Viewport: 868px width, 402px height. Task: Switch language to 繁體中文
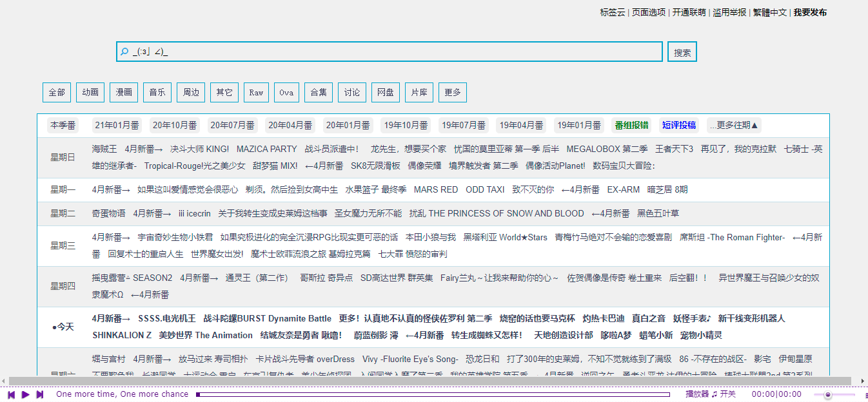(770, 12)
